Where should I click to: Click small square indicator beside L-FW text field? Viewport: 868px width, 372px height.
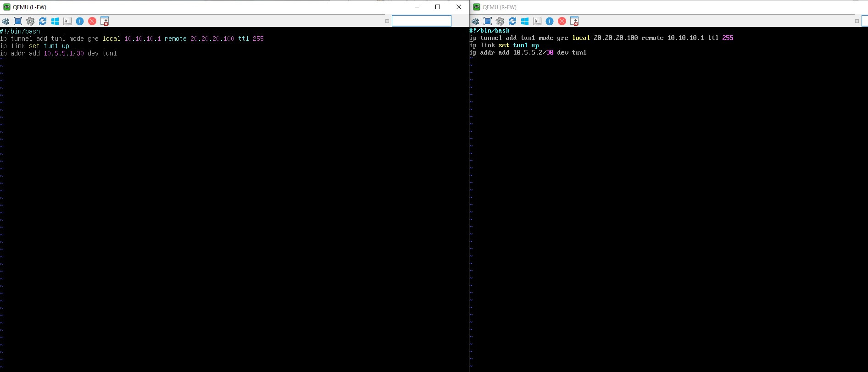[x=387, y=21]
